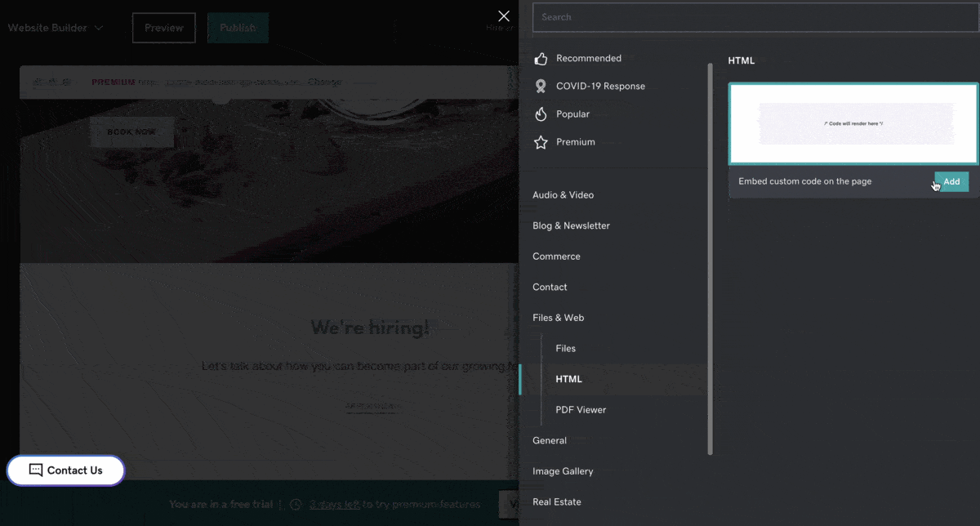980x526 pixels.
Task: Click the thumbs-up Recommended icon
Action: (x=540, y=59)
